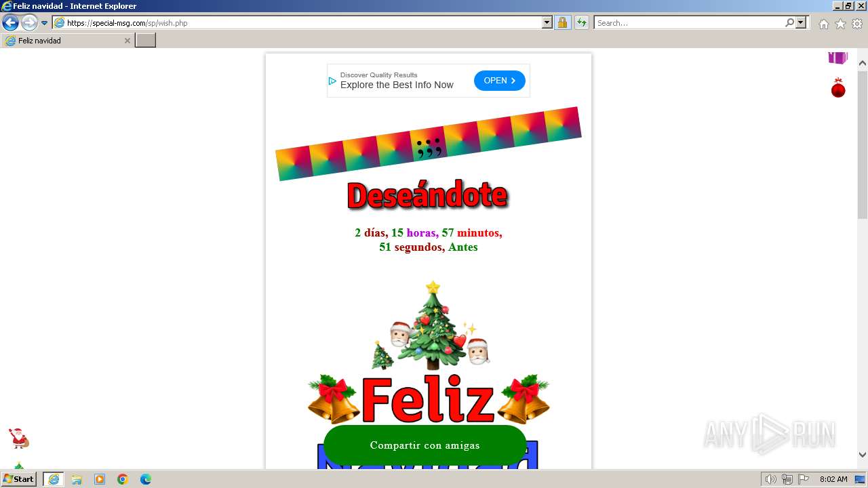
Task: Click the magnifier search icon
Action: point(789,23)
